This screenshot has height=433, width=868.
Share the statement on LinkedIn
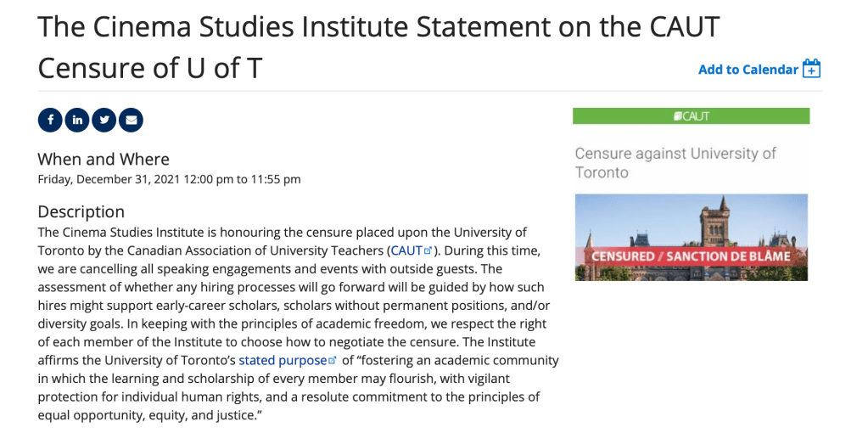tap(77, 120)
